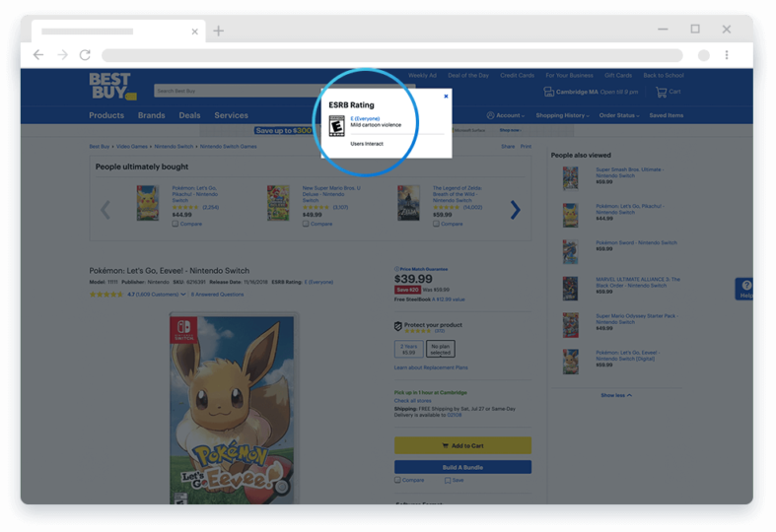
Task: Click Check all stores link
Action: [413, 401]
